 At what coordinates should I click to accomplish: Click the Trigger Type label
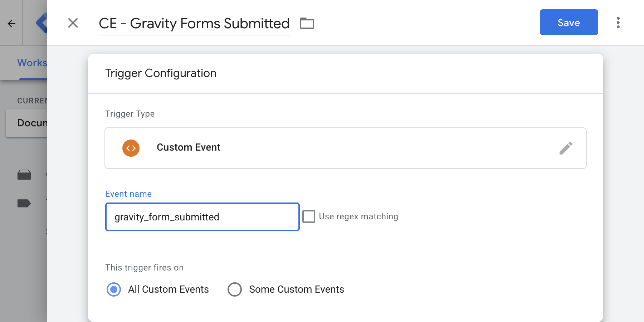coord(130,114)
